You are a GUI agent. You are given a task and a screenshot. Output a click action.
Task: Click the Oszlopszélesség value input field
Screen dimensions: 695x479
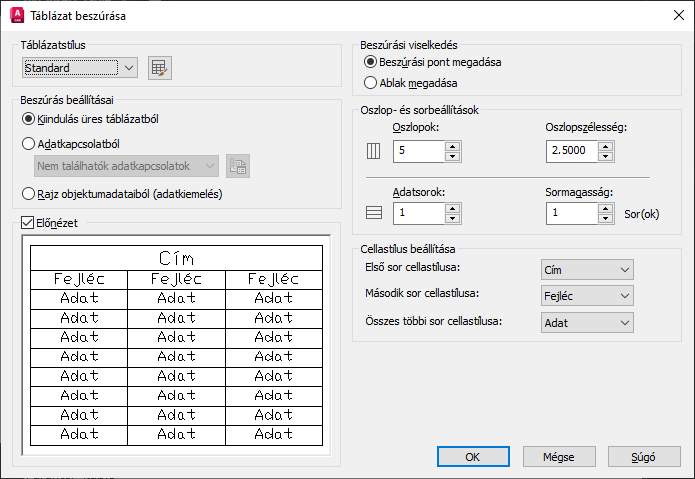tap(571, 152)
